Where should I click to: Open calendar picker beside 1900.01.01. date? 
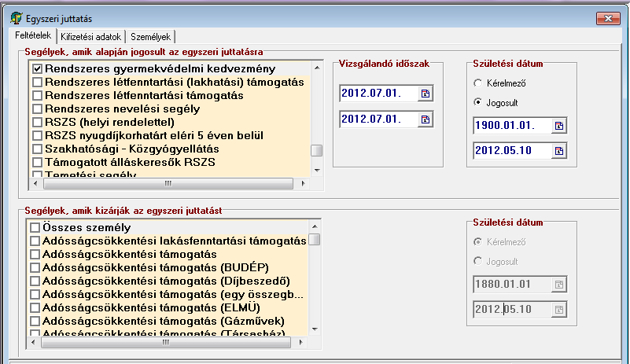pyautogui.click(x=559, y=126)
